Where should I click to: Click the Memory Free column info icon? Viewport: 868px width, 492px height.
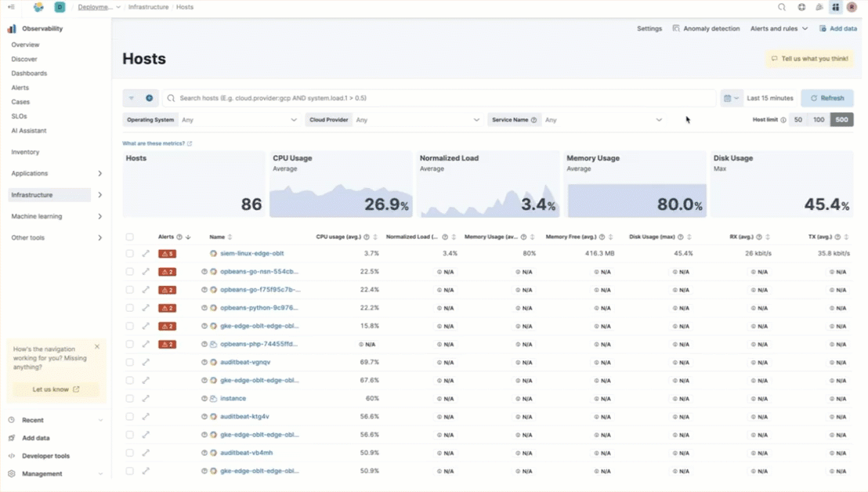(602, 237)
